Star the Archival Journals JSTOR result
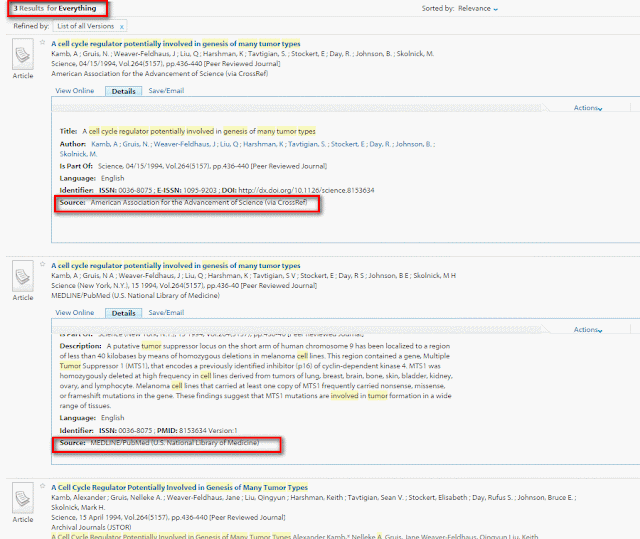 click(x=42, y=486)
